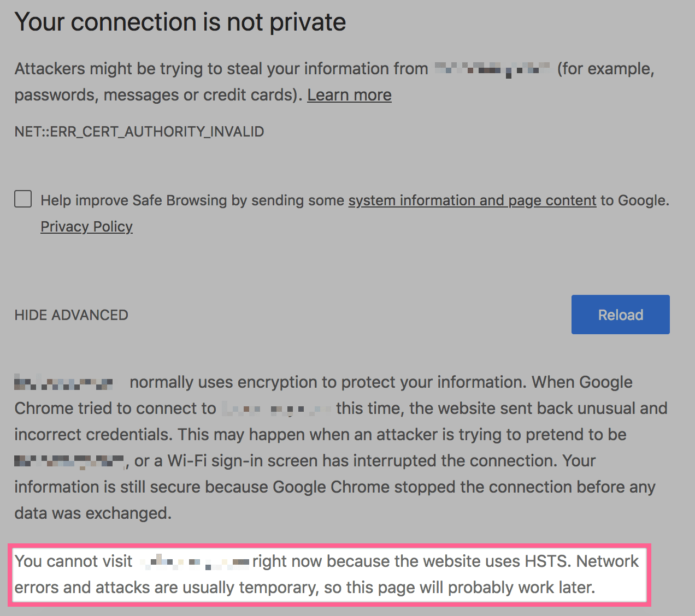
Task: Click blurred domain after Chrome tried to connect to
Action: click(x=277, y=408)
